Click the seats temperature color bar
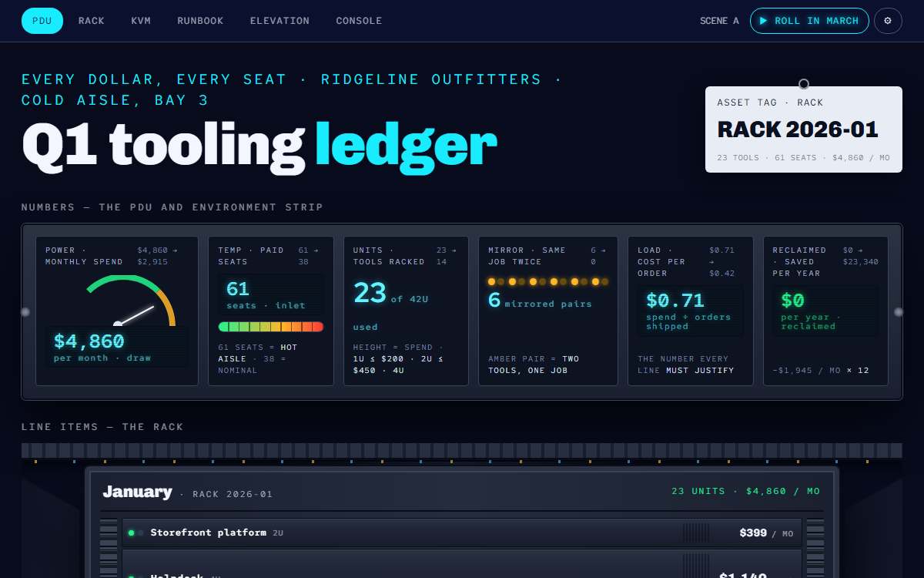 (271, 327)
